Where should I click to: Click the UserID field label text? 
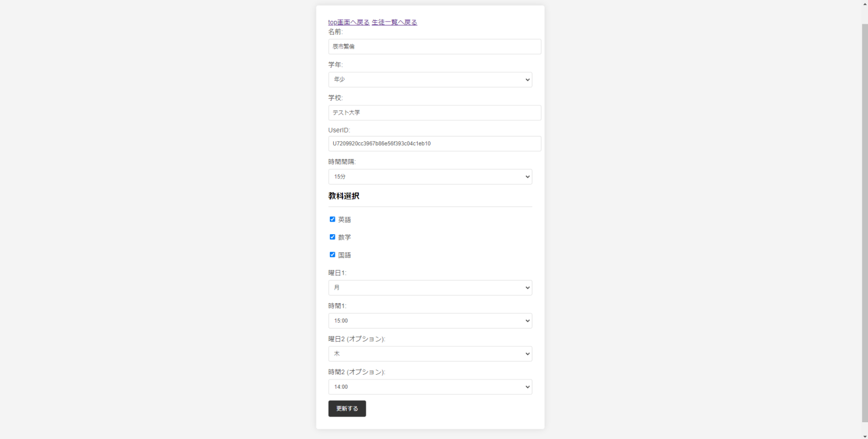click(x=339, y=130)
